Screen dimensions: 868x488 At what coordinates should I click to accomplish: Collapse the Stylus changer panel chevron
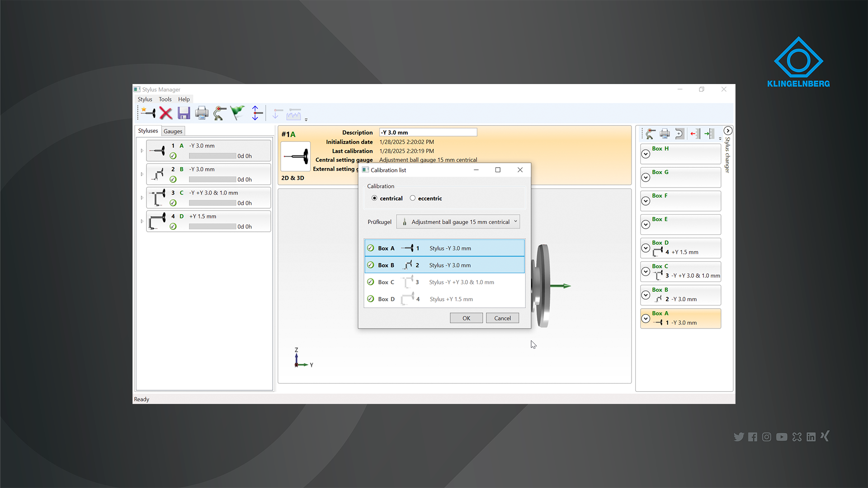point(728,131)
